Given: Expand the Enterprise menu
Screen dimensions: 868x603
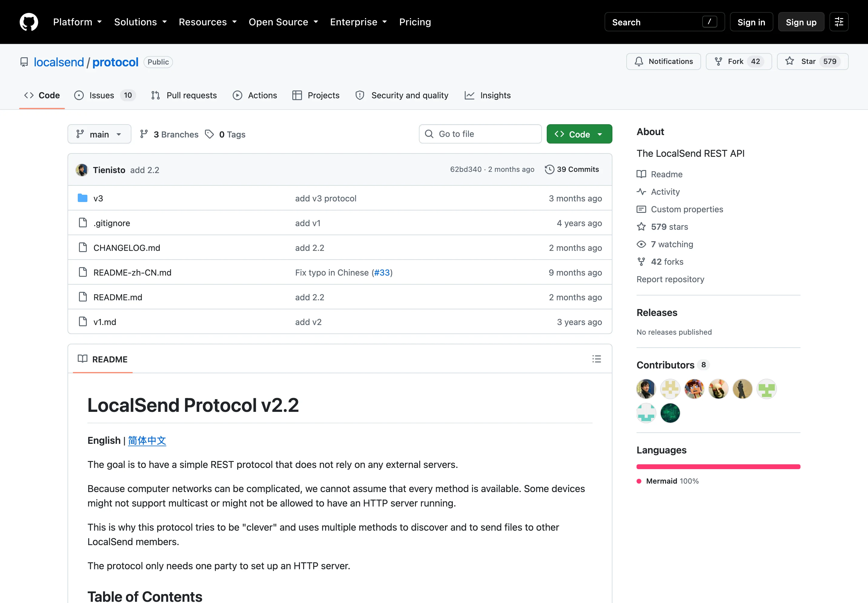Looking at the screenshot, I should pos(358,22).
